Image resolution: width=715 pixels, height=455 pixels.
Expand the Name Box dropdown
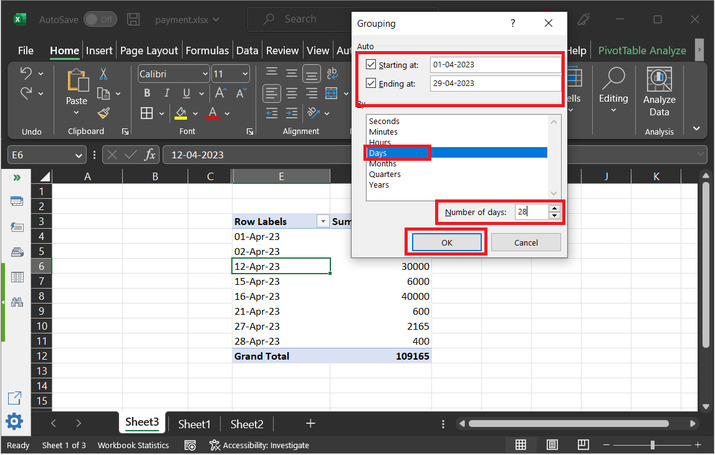pos(79,155)
